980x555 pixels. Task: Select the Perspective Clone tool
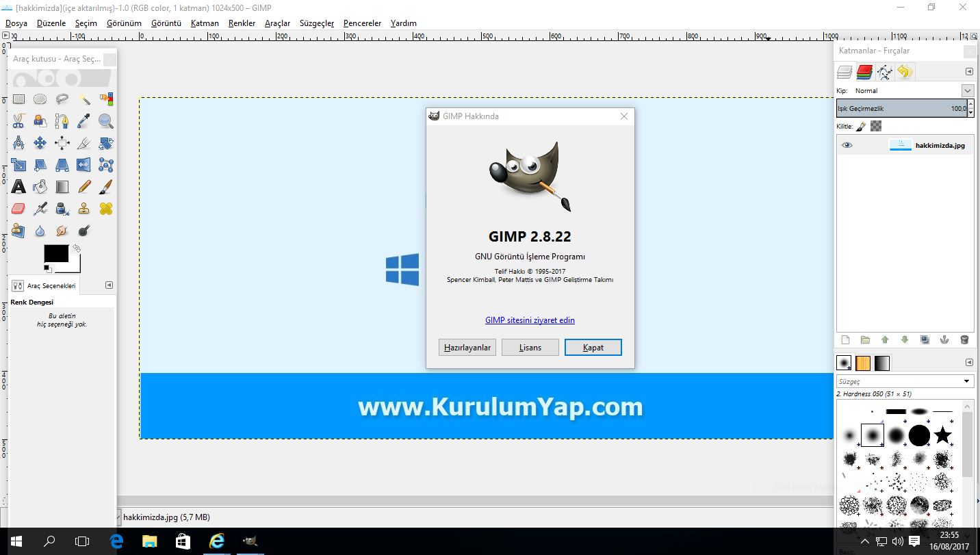(x=18, y=231)
